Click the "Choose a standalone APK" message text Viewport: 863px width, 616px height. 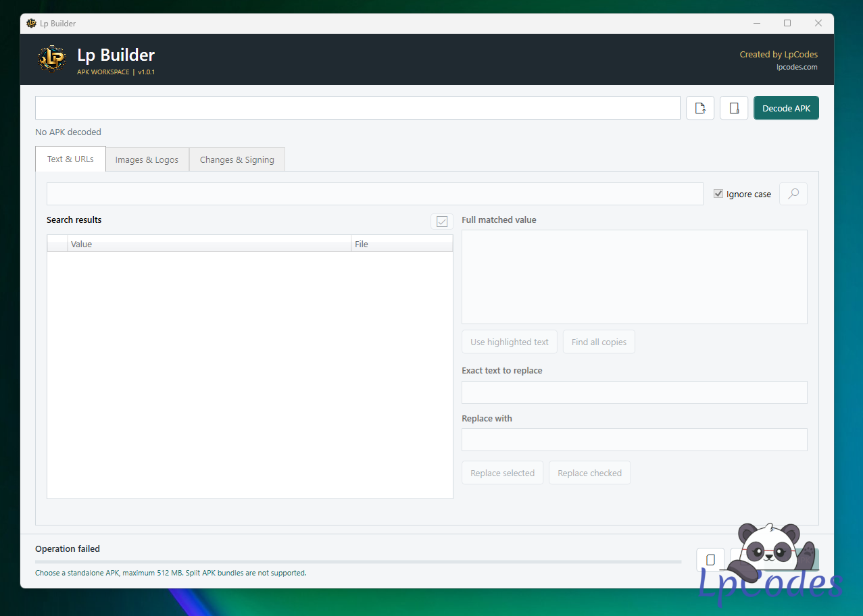(171, 573)
